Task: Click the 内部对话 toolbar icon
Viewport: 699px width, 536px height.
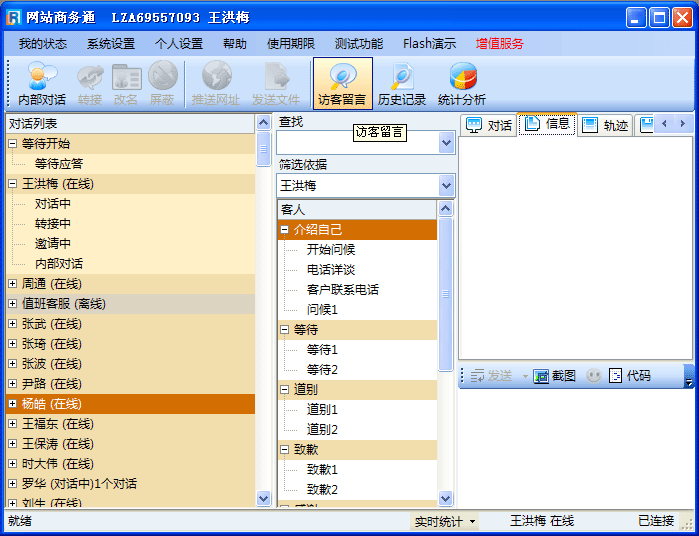Action: [x=42, y=77]
